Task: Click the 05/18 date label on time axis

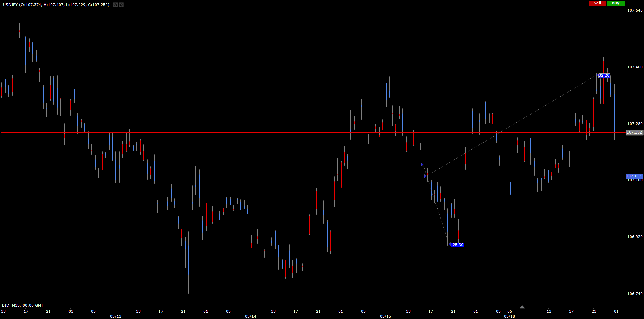Action: coord(509,316)
